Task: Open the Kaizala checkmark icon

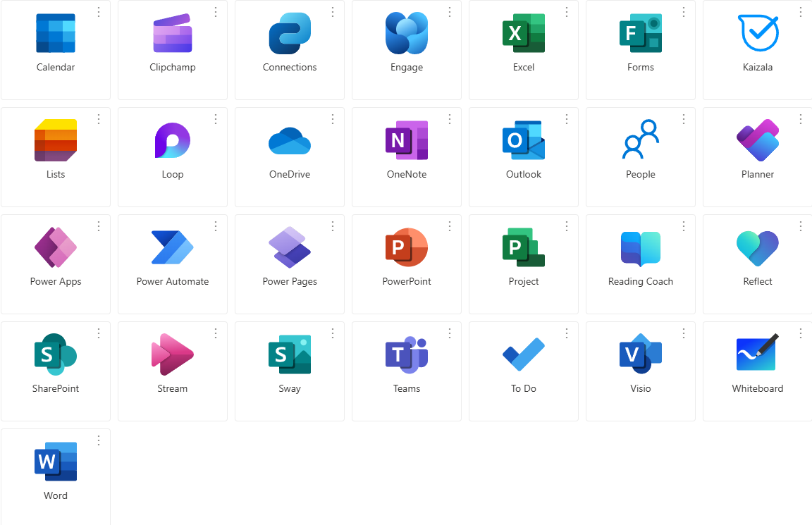Action: click(x=758, y=33)
